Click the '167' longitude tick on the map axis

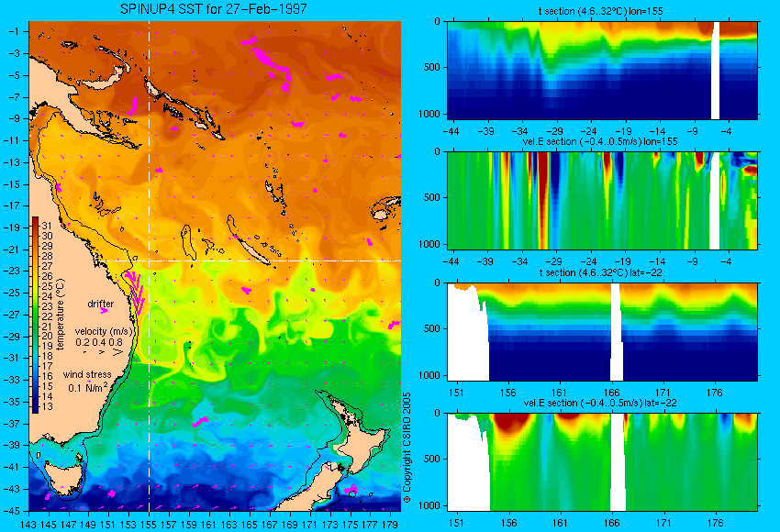[269, 525]
